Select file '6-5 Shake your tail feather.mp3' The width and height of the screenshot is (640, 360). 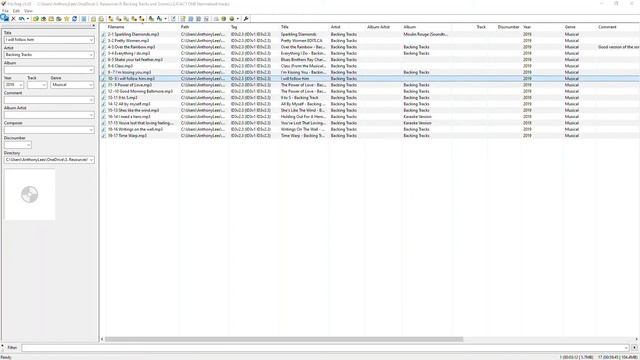click(135, 60)
